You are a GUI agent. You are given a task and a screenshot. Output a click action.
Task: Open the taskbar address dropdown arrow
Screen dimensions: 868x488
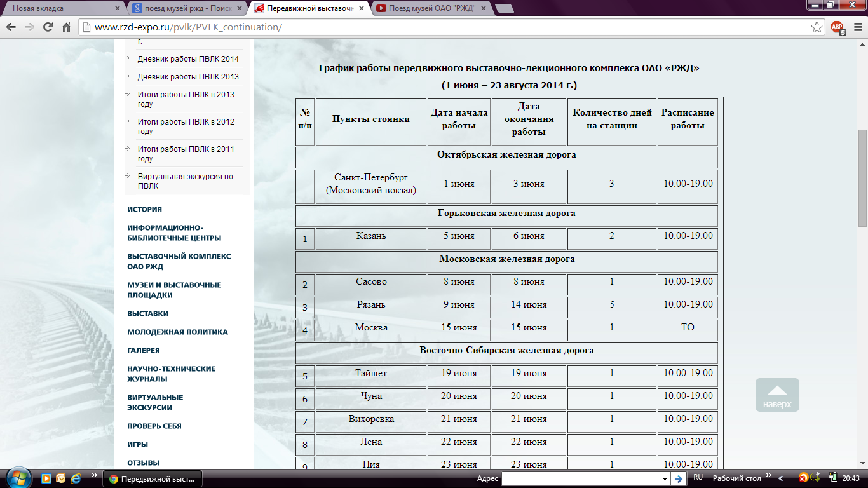point(665,478)
